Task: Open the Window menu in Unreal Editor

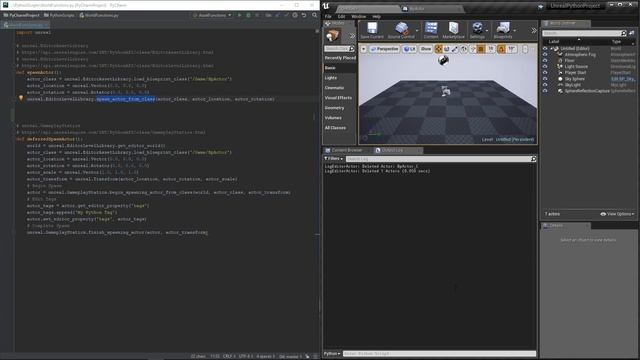Action: point(359,17)
